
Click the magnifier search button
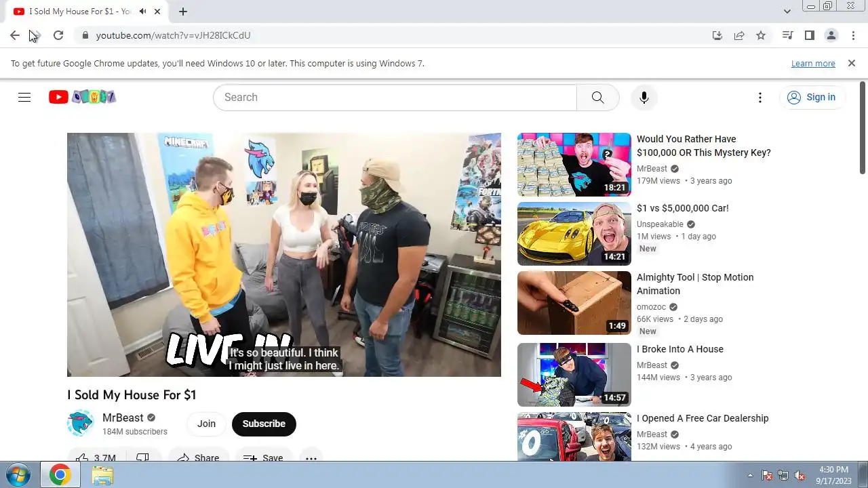(597, 97)
